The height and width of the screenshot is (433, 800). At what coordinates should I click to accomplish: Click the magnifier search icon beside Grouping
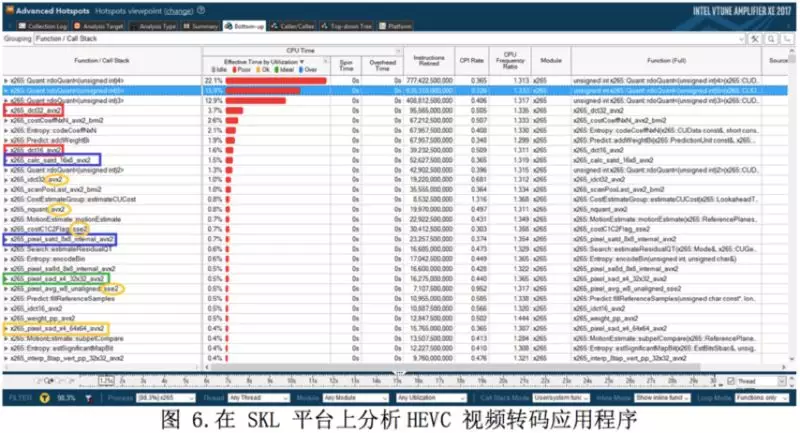(x=771, y=39)
